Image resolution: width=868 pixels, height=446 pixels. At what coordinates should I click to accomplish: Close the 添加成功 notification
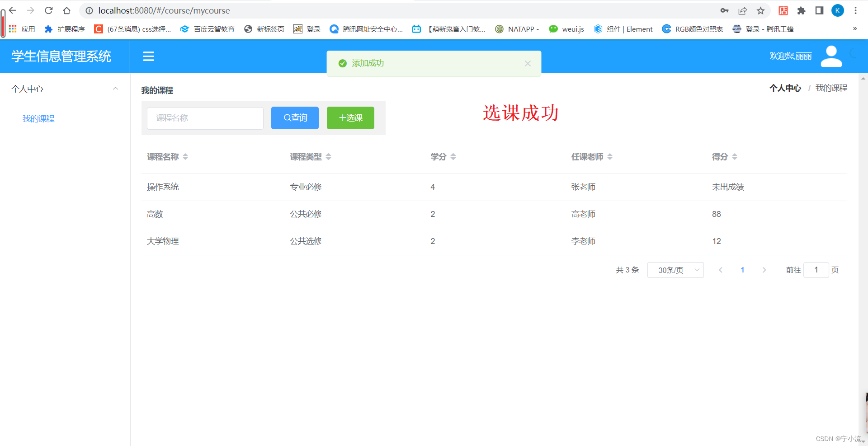click(528, 63)
